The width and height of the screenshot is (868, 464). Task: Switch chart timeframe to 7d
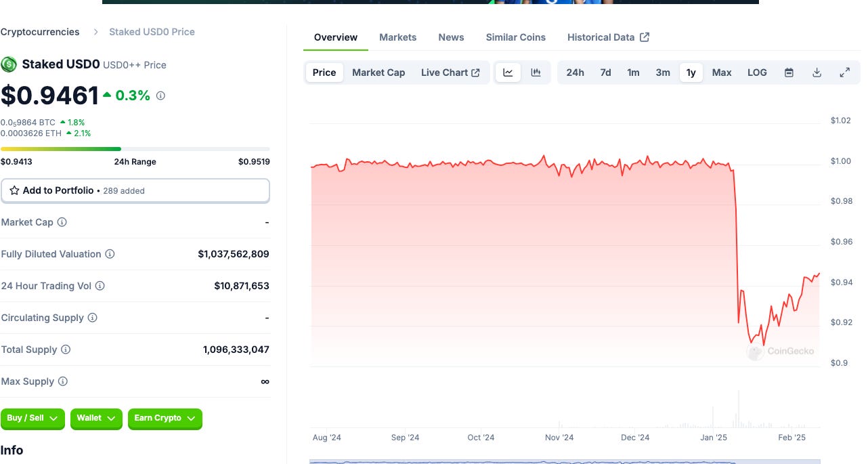(x=605, y=72)
